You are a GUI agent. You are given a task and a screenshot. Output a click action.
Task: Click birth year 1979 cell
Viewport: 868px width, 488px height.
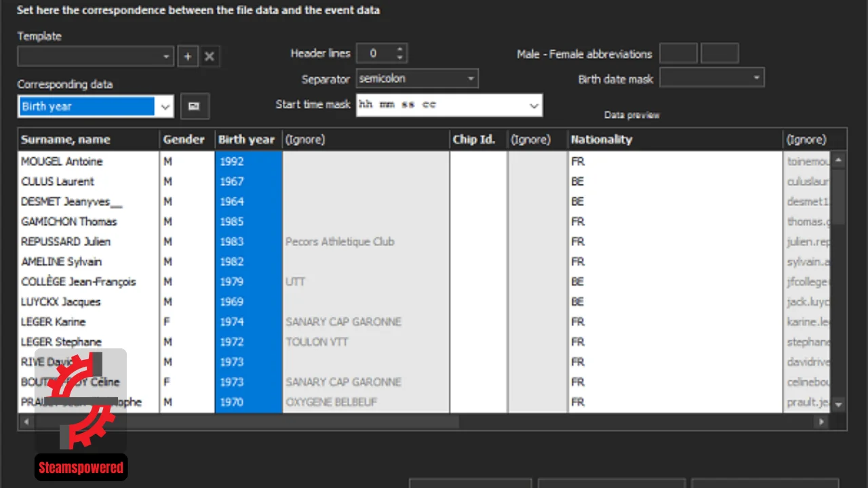click(248, 281)
